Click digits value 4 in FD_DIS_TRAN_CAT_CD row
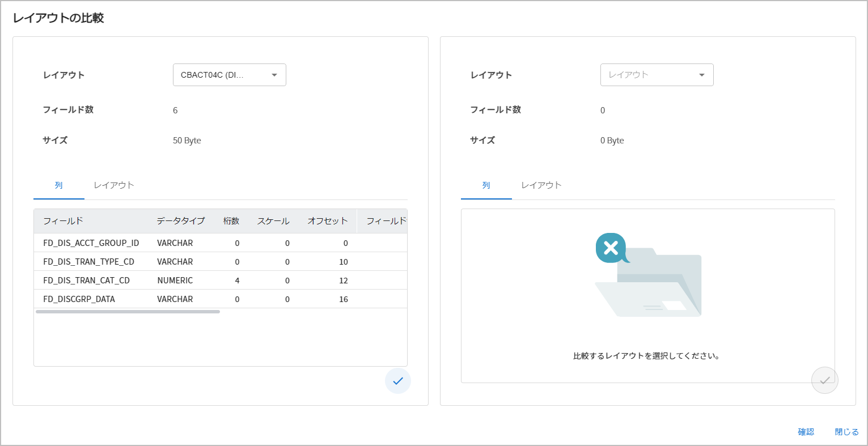 click(237, 281)
